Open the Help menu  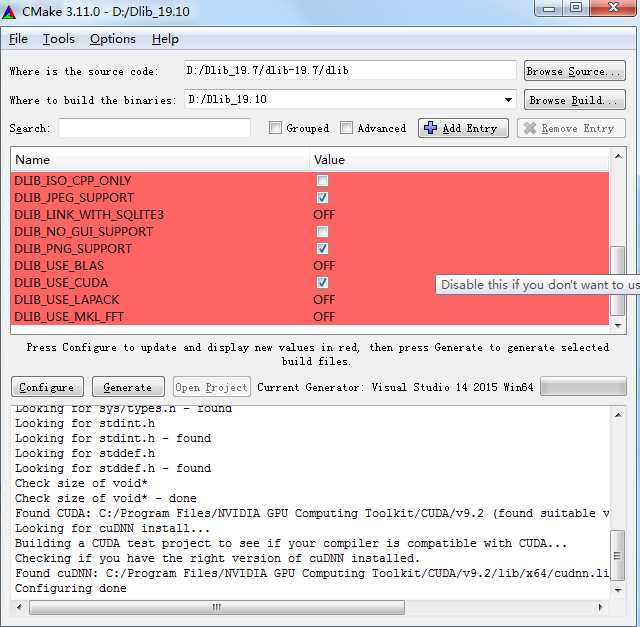(165, 39)
